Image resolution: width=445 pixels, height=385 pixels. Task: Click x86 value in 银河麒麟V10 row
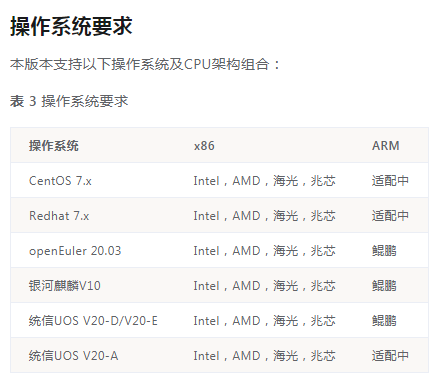pos(264,286)
